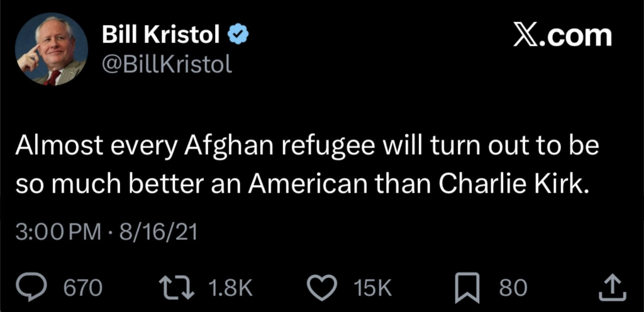Open the @BillKristol handle link
Screen dimensions: 644x312
point(166,64)
